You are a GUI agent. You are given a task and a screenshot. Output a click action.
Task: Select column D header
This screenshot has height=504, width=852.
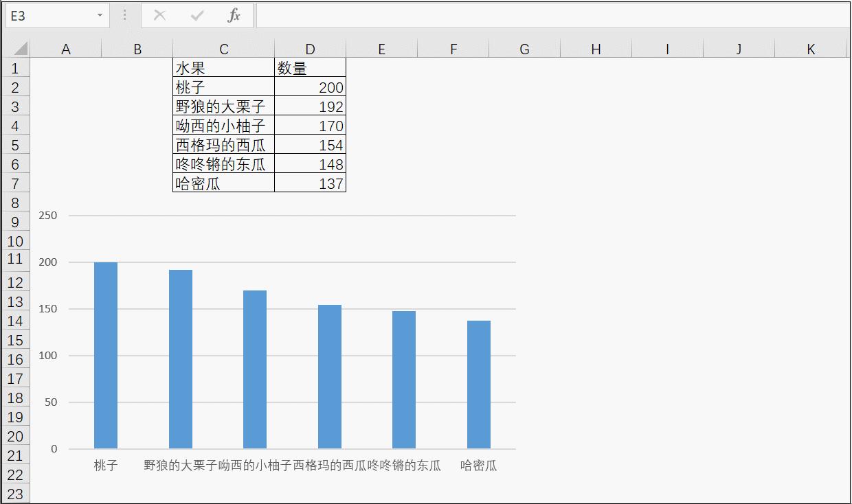coord(311,49)
